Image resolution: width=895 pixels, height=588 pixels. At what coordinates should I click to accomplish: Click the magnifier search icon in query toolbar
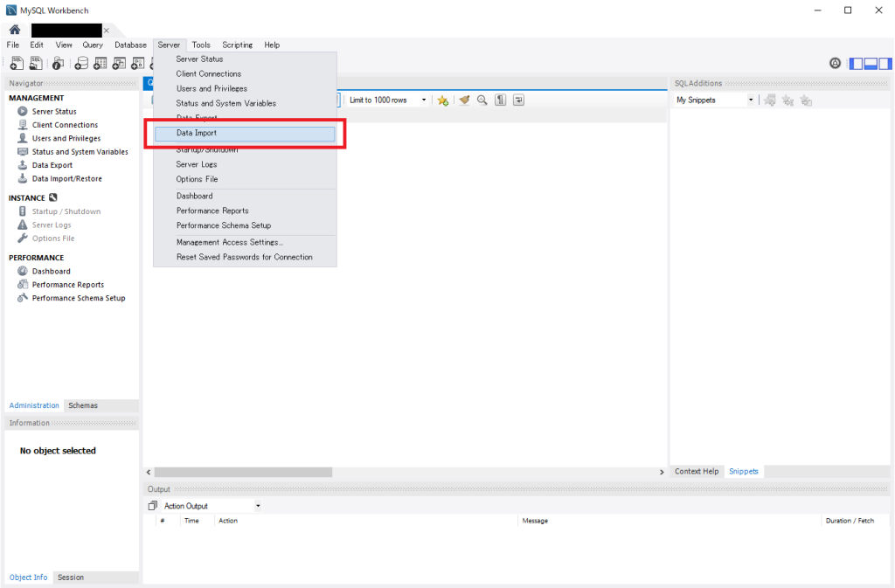coord(482,100)
